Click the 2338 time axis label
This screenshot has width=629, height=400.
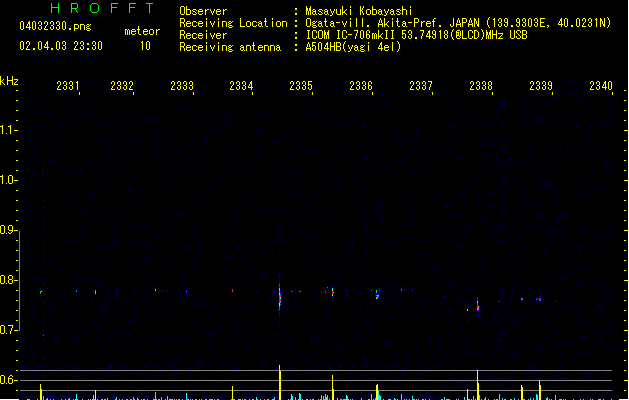481,85
